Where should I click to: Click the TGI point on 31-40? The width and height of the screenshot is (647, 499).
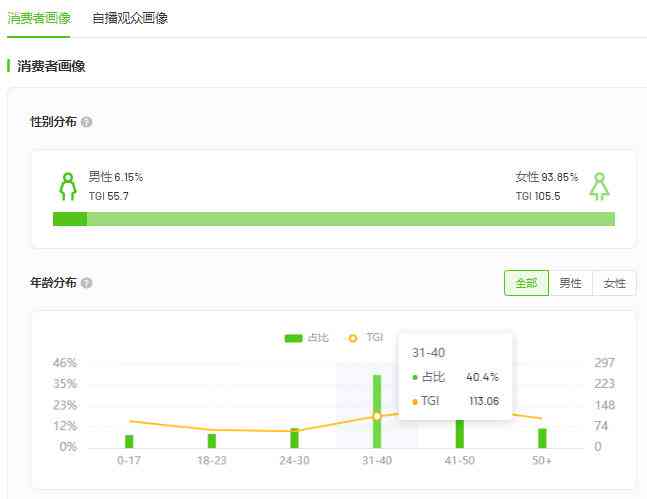point(377,416)
